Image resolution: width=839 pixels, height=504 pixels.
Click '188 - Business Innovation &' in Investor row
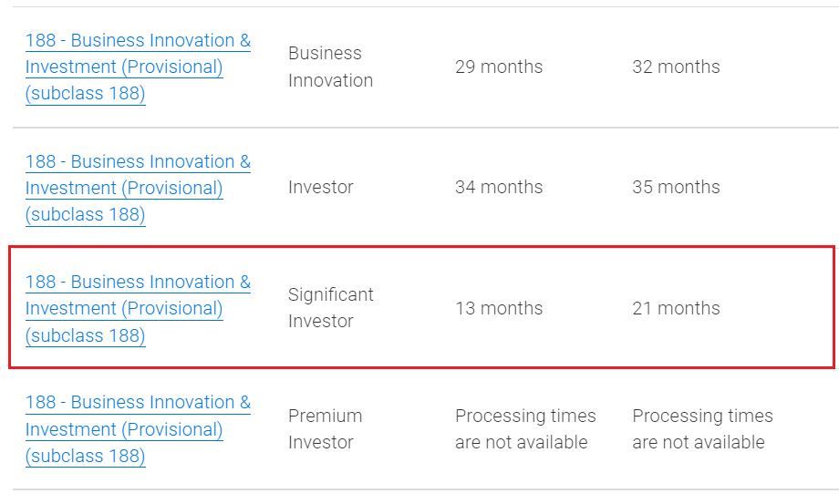(138, 162)
